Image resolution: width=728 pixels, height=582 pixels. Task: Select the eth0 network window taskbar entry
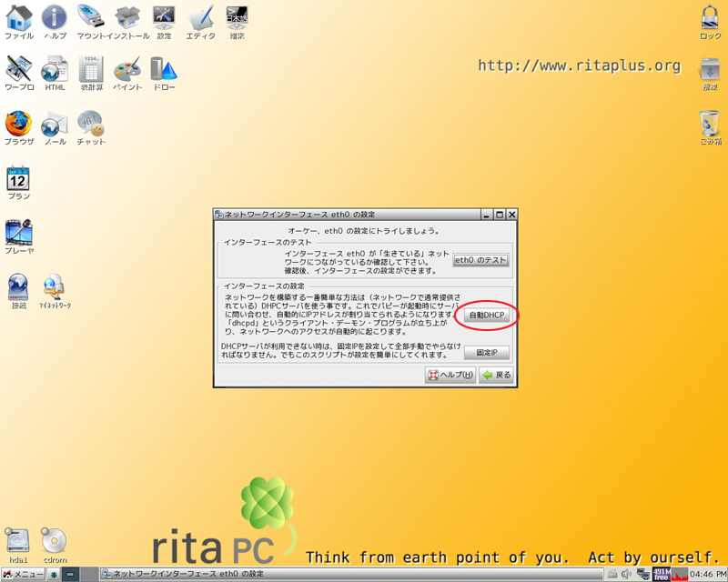(182, 574)
